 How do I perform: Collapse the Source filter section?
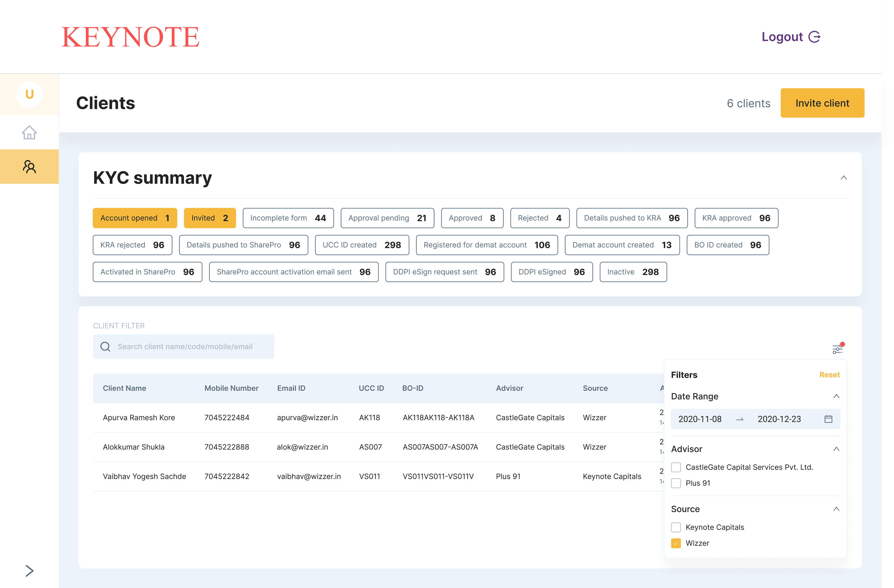coord(836,509)
